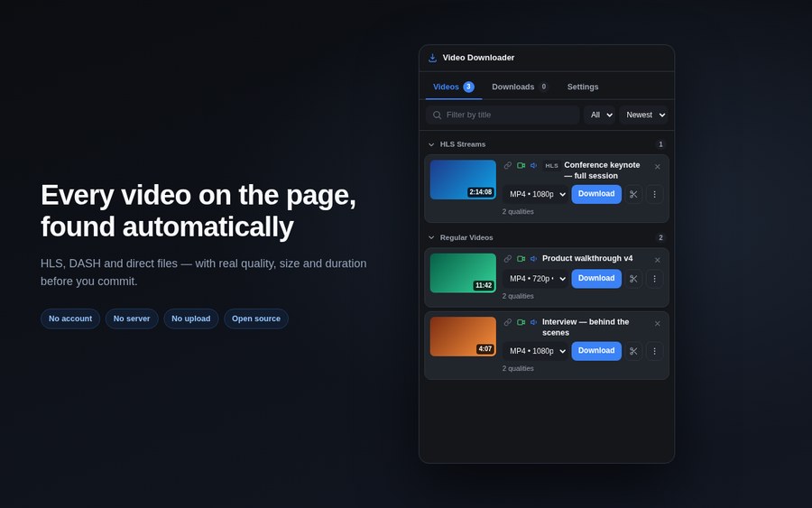Open more options for Interview behind the scenes
The width and height of the screenshot is (812, 508).
pos(655,351)
